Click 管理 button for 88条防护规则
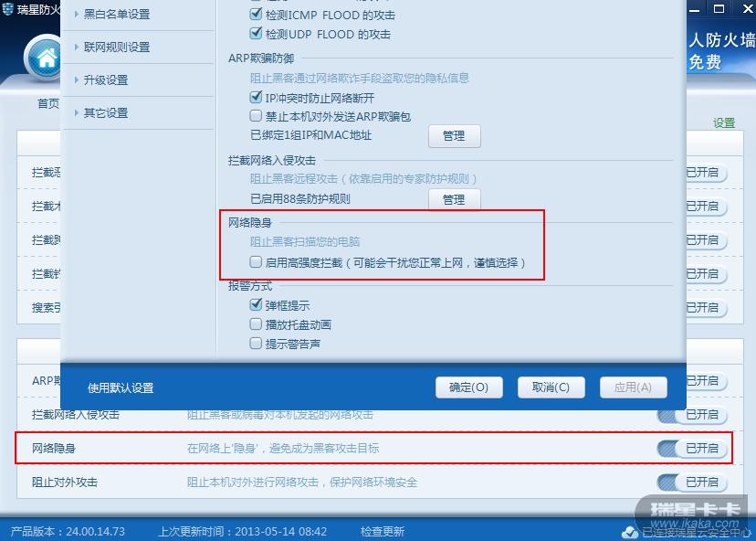Screen dimensions: 756x541 pyautogui.click(x=454, y=199)
